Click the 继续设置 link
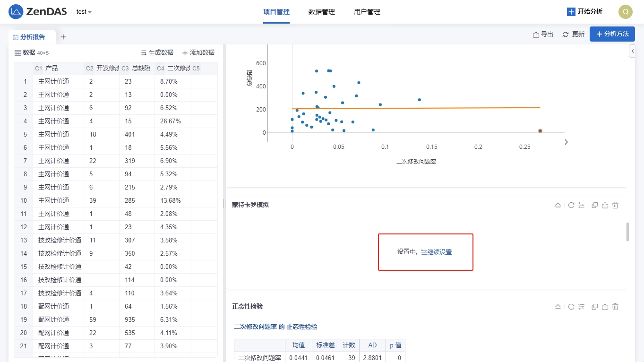Image resolution: width=644 pixels, height=362 pixels. 437,252
